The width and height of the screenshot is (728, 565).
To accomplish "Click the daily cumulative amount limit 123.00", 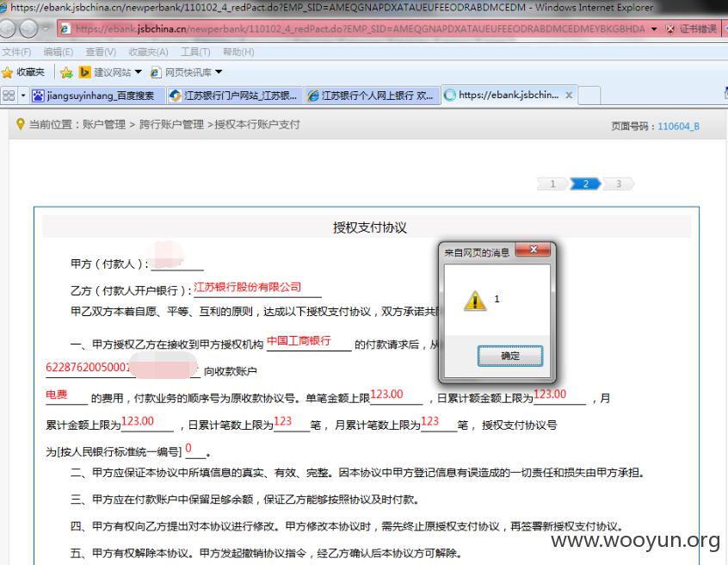I will click(550, 394).
